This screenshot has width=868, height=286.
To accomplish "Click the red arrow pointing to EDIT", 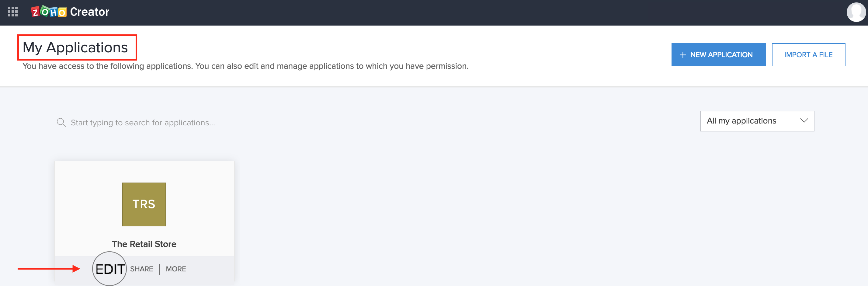I will 49,269.
